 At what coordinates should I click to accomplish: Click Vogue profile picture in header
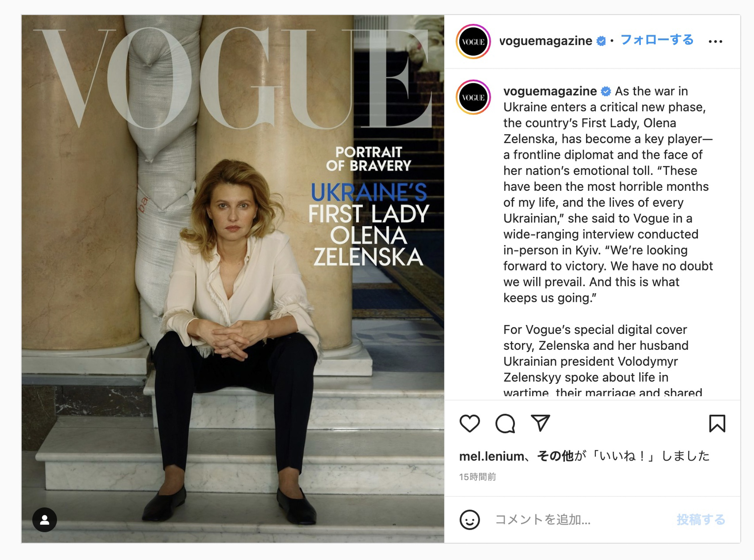pyautogui.click(x=473, y=42)
